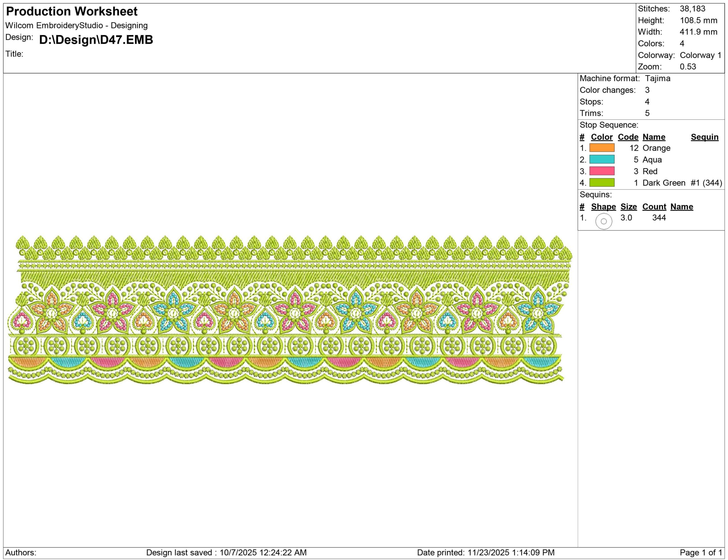Click the Stop Sequence heading

pos(609,125)
